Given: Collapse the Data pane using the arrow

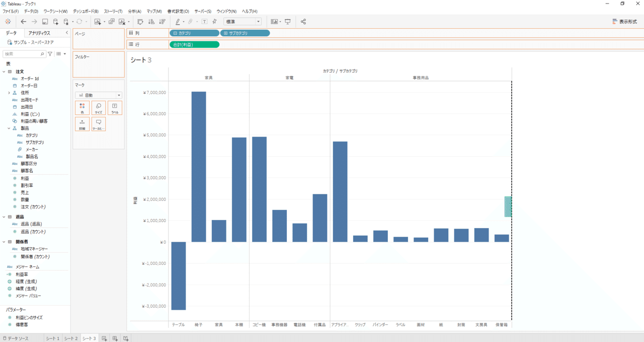Looking at the screenshot, I should (x=67, y=33).
